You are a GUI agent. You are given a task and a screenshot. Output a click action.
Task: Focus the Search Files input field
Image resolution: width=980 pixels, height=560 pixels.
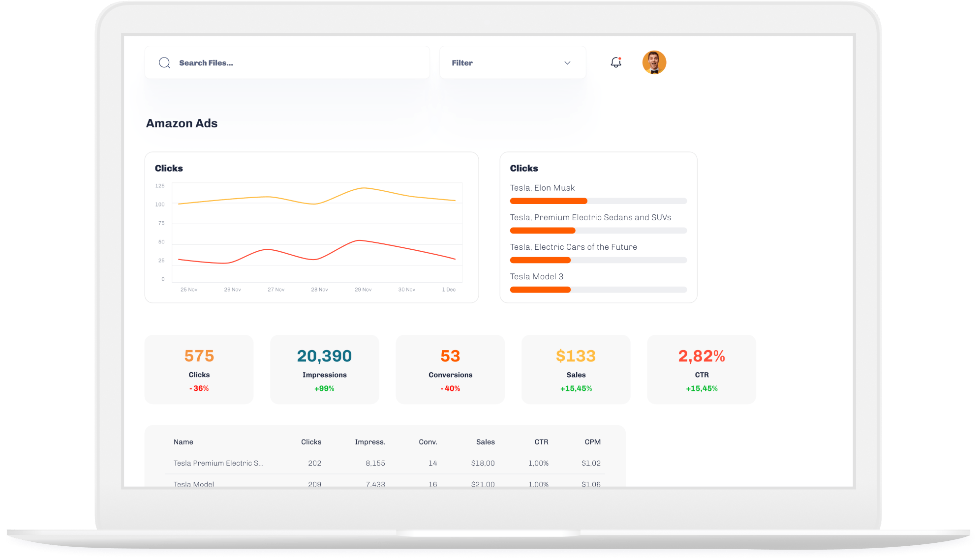coord(287,62)
